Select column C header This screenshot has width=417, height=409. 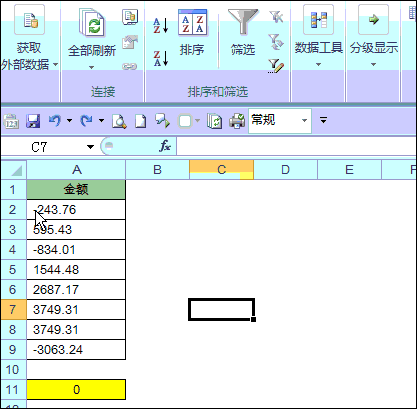click(222, 170)
